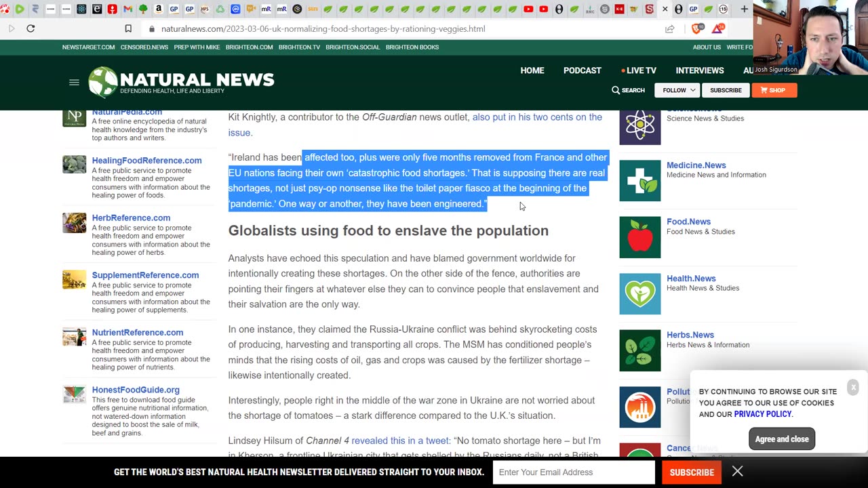Viewport: 868px width, 488px height.
Task: Open the Food.News link
Action: pyautogui.click(x=688, y=222)
